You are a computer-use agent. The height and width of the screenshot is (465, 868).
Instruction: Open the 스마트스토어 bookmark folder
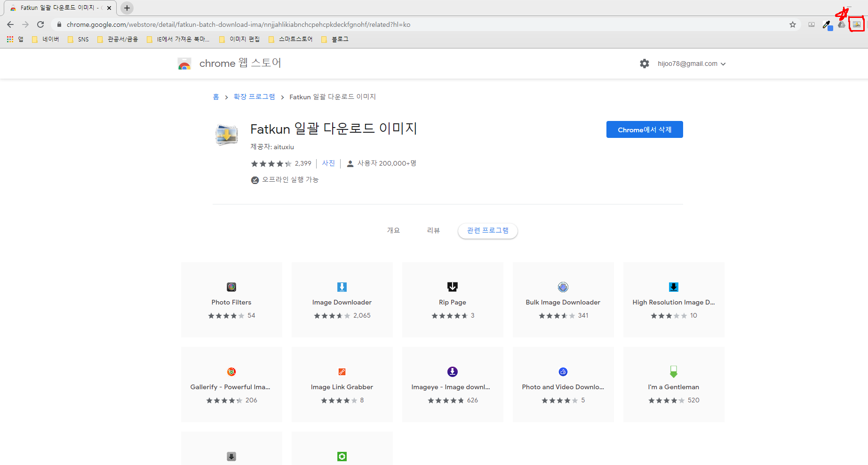click(290, 39)
